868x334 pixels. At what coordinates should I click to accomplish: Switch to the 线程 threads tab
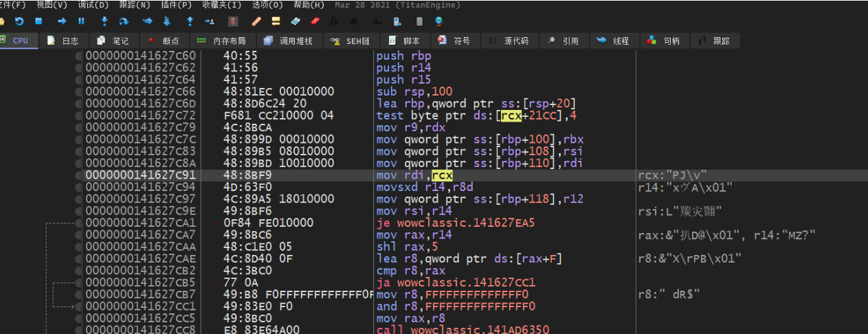(614, 41)
